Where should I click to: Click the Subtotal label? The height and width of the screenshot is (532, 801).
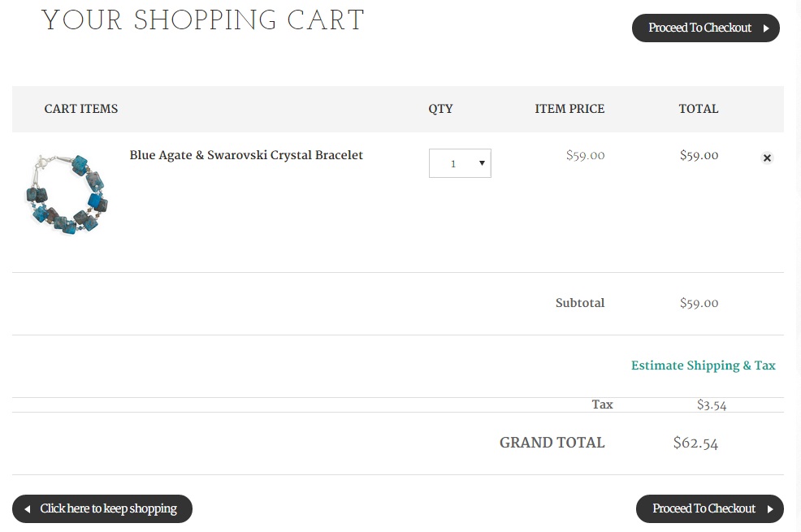(x=580, y=303)
